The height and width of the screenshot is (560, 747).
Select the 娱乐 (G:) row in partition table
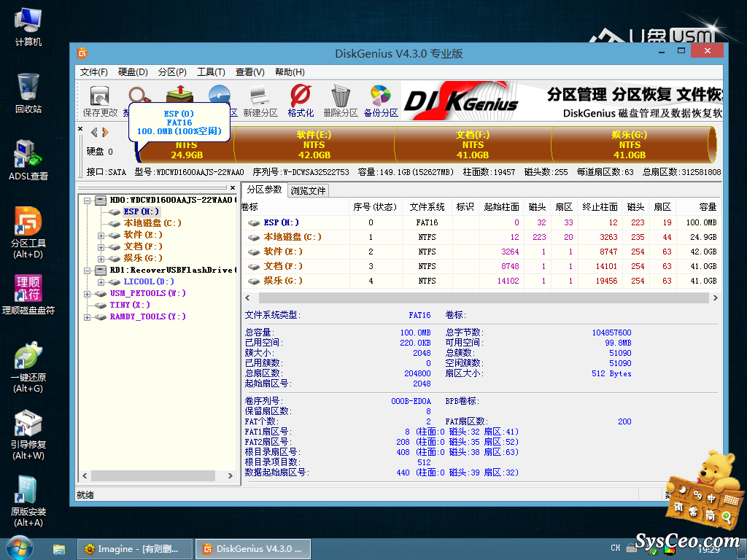coord(480,281)
